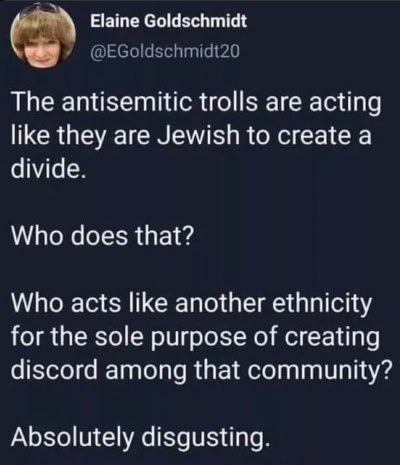Click the surname "Goldschmidt" in the display name
The height and width of the screenshot is (465, 400).
[195, 22]
